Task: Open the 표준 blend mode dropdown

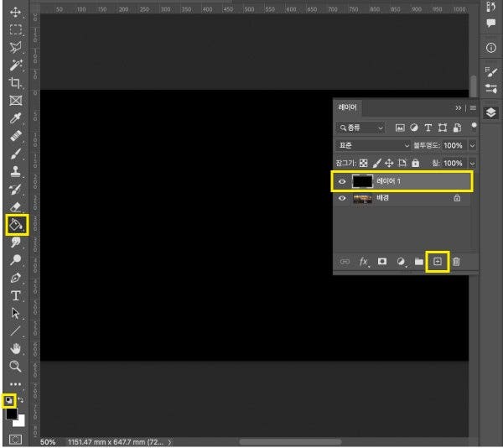Action: tap(373, 145)
